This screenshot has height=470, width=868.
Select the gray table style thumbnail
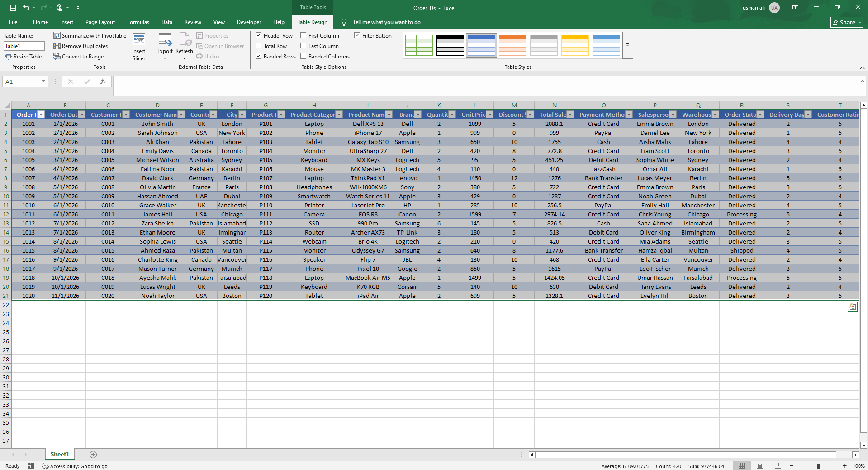[x=544, y=45]
